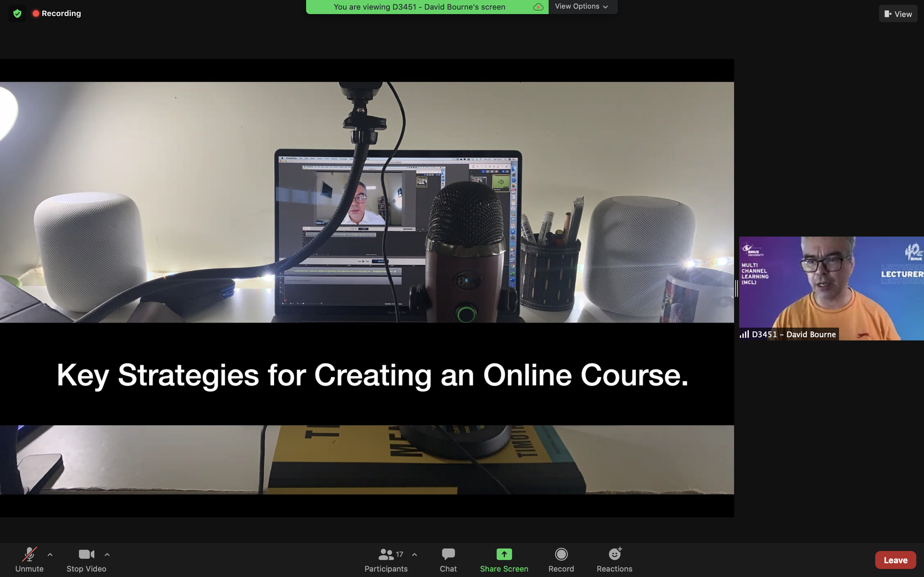Expand the caret beside Participants count
Image resolution: width=924 pixels, height=577 pixels.
tap(414, 555)
